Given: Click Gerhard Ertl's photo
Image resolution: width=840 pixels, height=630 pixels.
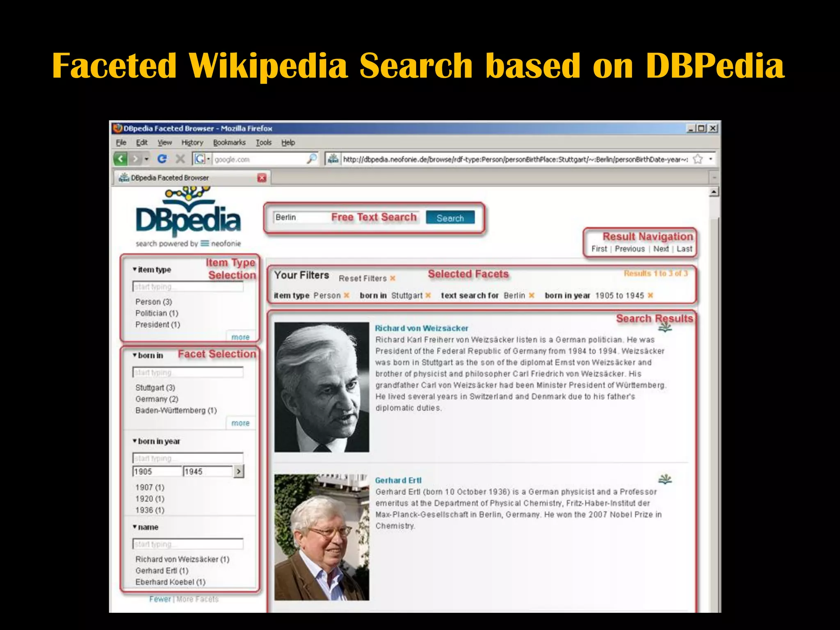Looking at the screenshot, I should [322, 537].
